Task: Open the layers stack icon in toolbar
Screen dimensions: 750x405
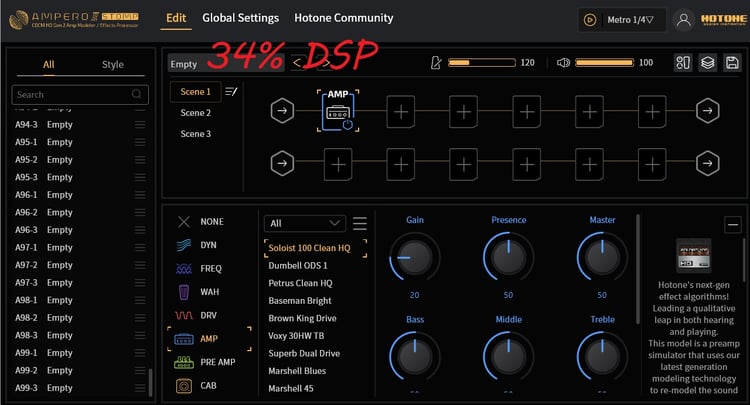Action: pyautogui.click(x=707, y=63)
